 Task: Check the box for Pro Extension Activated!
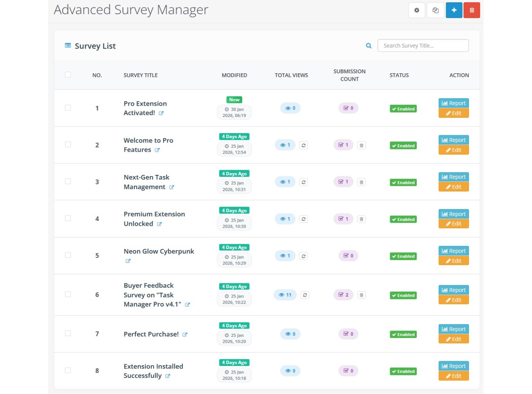(68, 108)
